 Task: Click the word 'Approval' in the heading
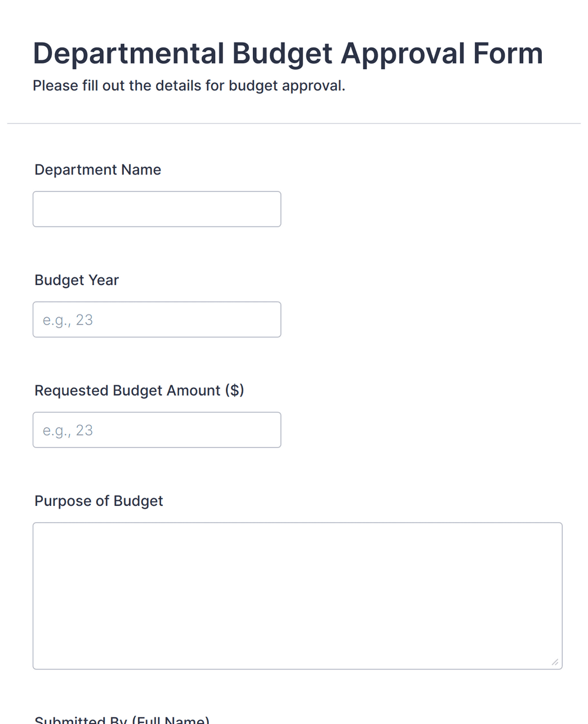point(403,55)
